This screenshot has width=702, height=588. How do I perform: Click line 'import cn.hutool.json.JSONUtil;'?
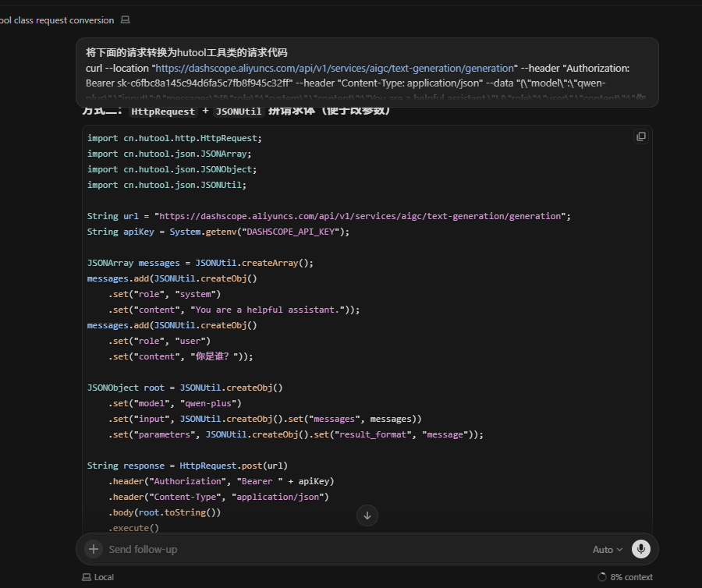click(x=167, y=186)
